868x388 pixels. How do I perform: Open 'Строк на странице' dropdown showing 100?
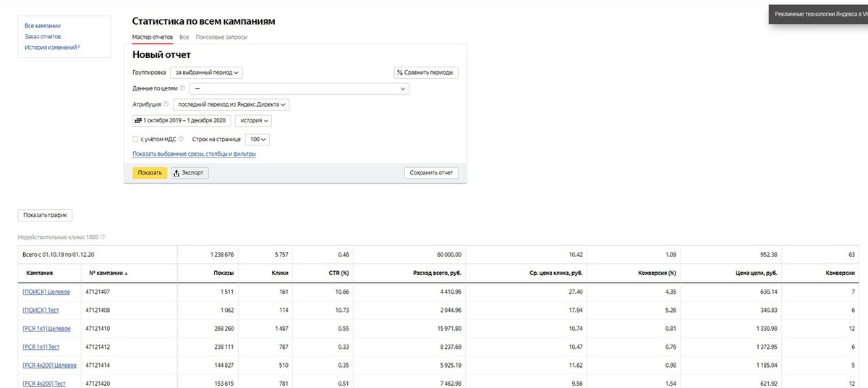[258, 139]
